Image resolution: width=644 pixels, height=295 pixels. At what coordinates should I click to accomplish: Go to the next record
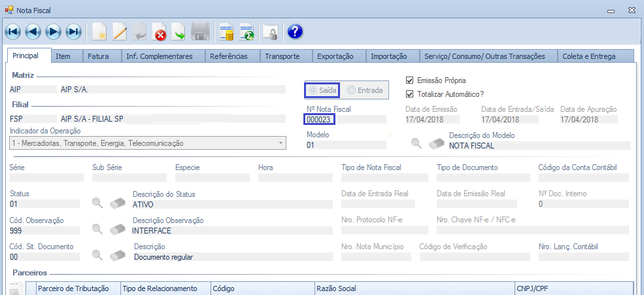point(53,31)
